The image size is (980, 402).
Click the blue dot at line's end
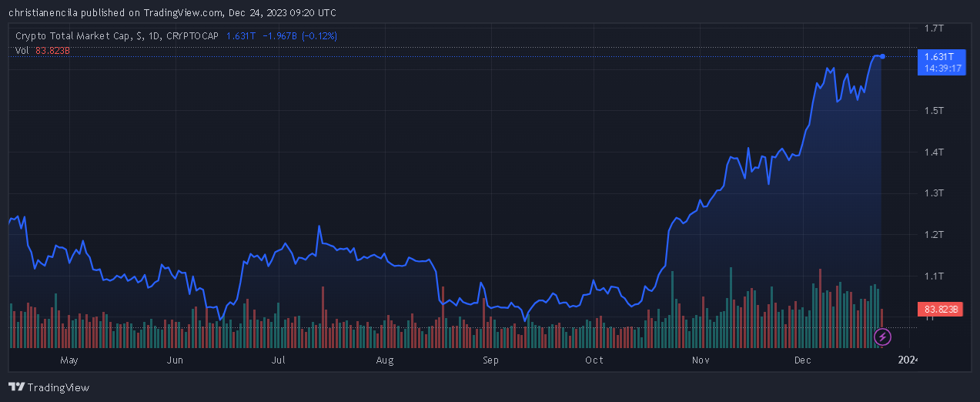[x=882, y=56]
